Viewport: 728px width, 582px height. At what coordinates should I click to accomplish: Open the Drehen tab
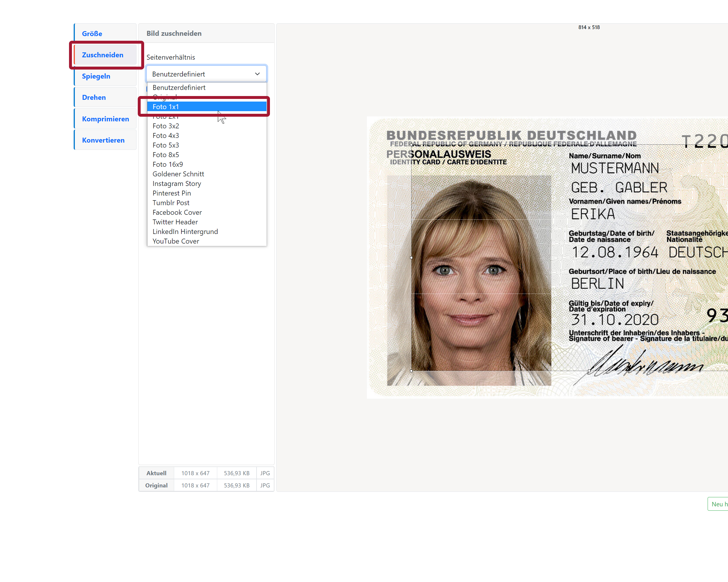coord(94,97)
